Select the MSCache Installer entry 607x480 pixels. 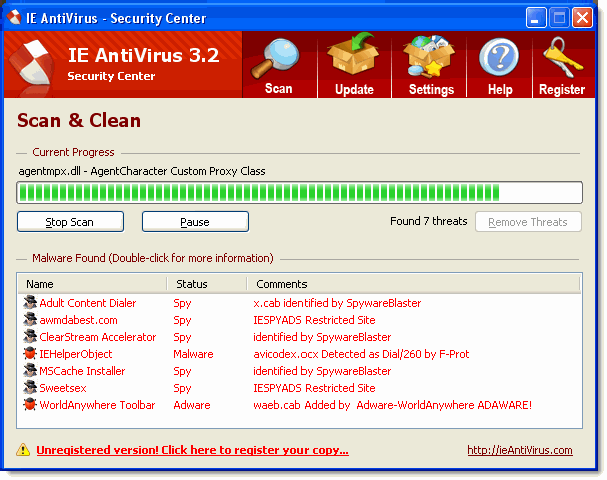[82, 371]
